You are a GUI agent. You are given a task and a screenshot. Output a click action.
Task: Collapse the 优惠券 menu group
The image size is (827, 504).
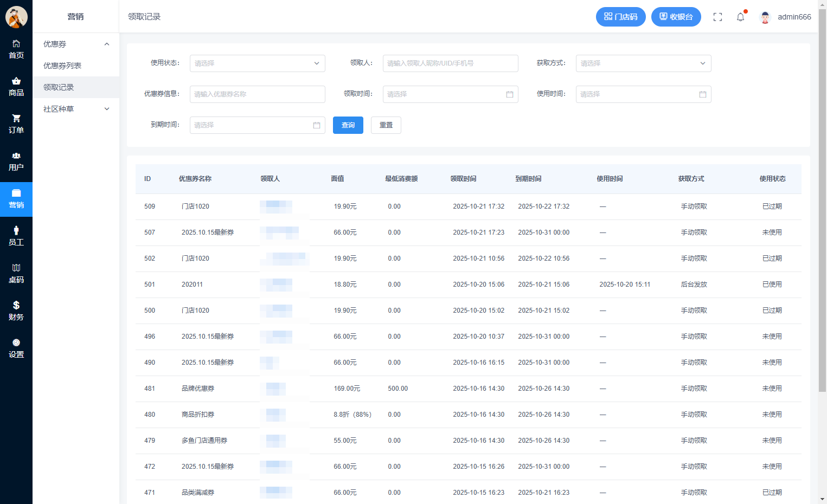[76, 44]
